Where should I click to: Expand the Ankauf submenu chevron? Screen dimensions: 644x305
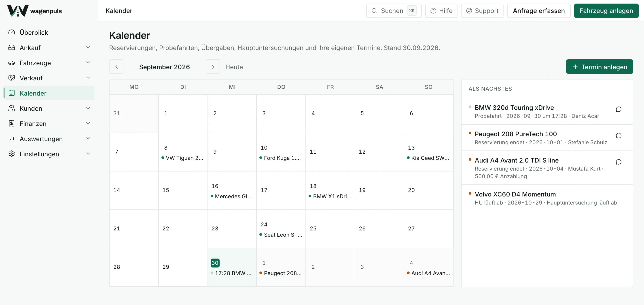point(88,47)
